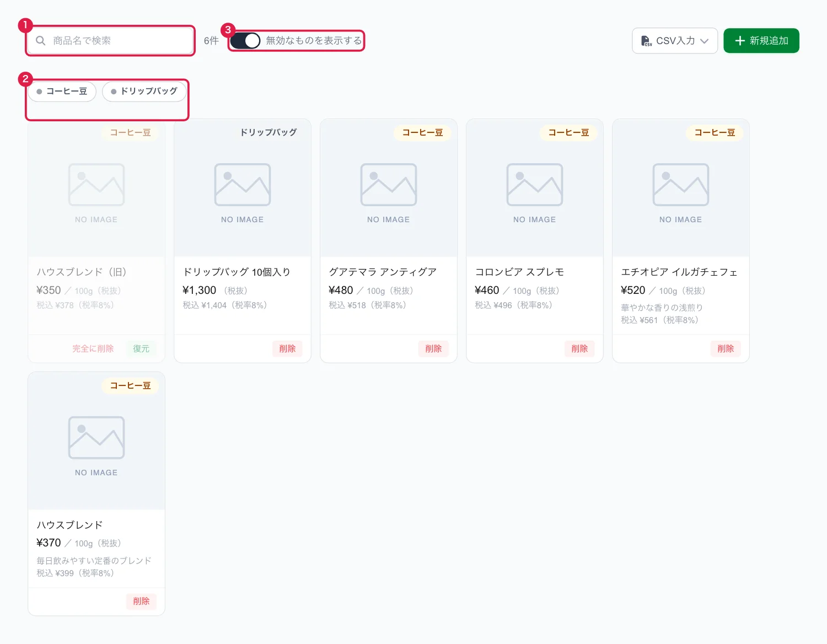Click the ドリップバッグ 10個入り product name
827x644 pixels.
(x=237, y=272)
